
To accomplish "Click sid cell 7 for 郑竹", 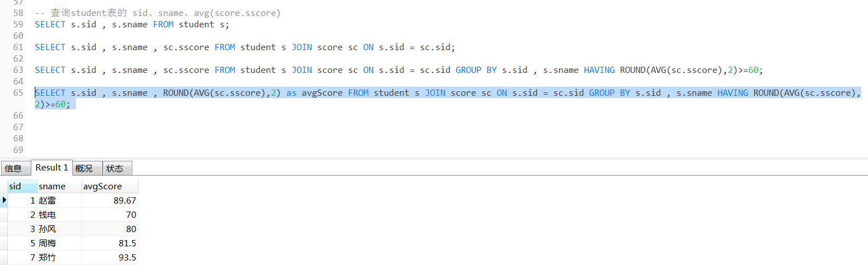I will (23, 257).
